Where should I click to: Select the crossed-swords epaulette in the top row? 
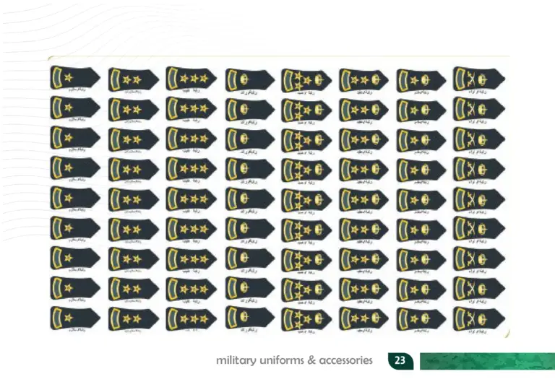click(x=478, y=77)
